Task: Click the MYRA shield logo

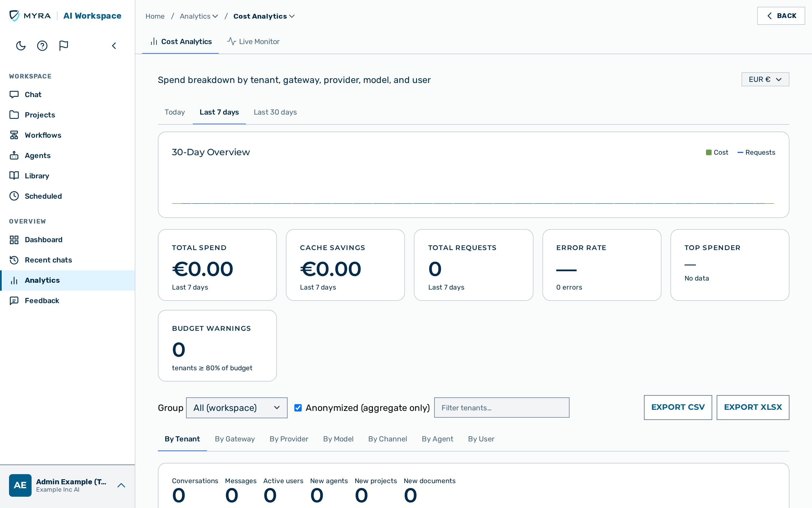Action: (14, 16)
